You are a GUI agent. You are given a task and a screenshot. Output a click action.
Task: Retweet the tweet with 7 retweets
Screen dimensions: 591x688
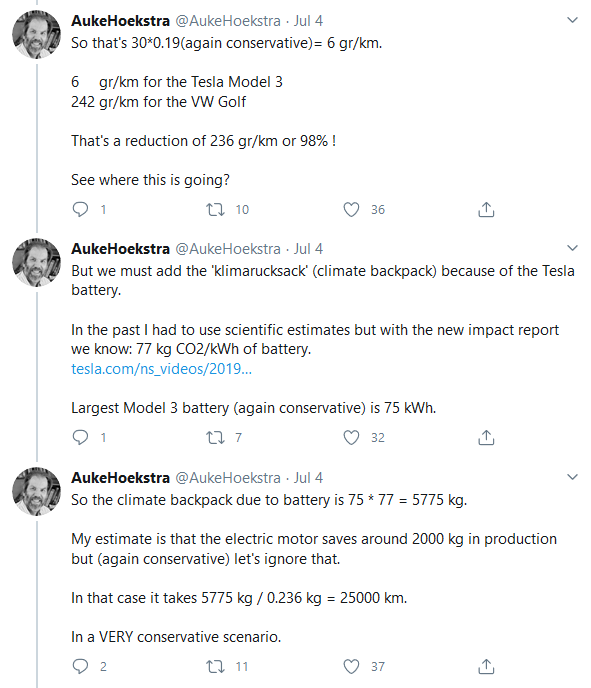tap(215, 437)
